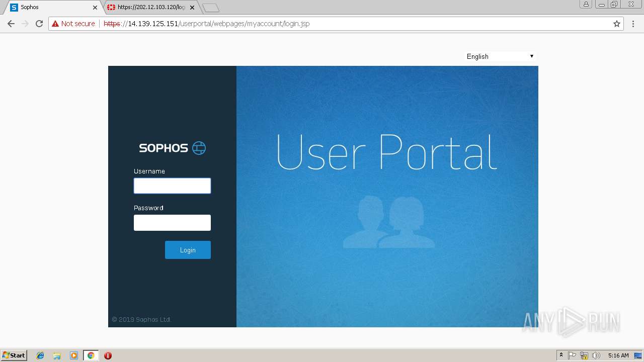Go back using the browser back arrow
The width and height of the screenshot is (644, 362).
(x=11, y=24)
